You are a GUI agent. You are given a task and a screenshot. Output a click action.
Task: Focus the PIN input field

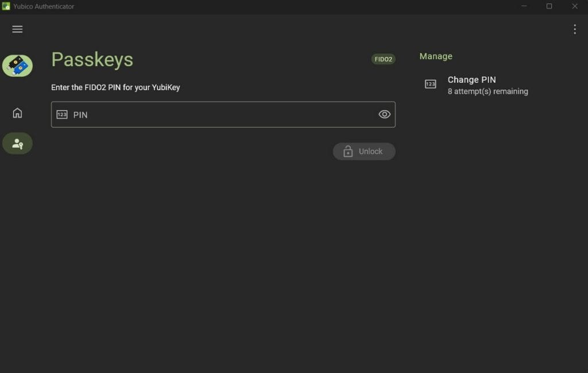tap(223, 114)
